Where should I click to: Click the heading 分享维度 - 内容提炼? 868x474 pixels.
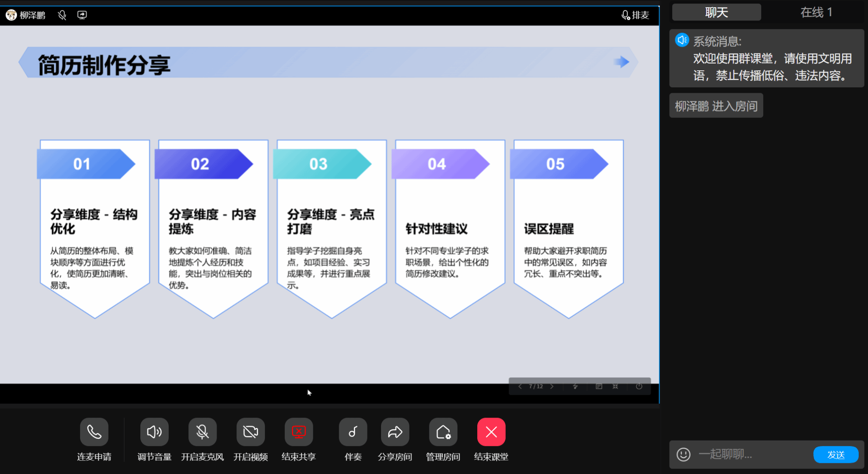pyautogui.click(x=212, y=221)
